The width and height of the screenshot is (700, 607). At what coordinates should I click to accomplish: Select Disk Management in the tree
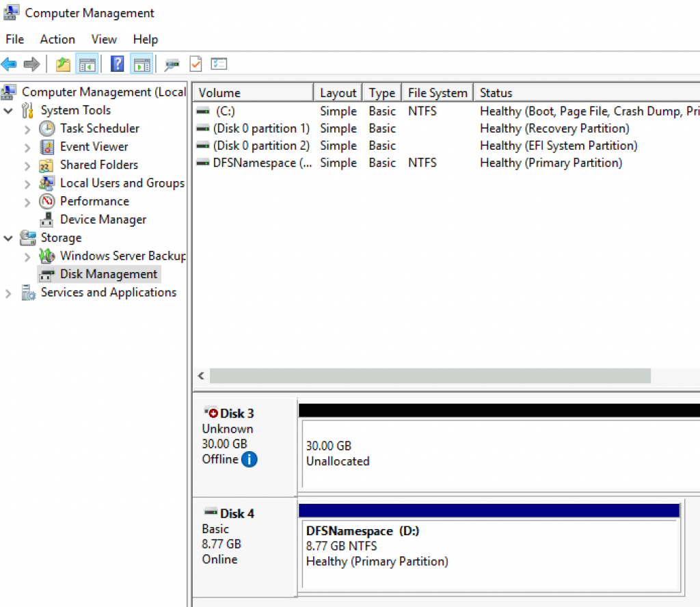tap(109, 274)
